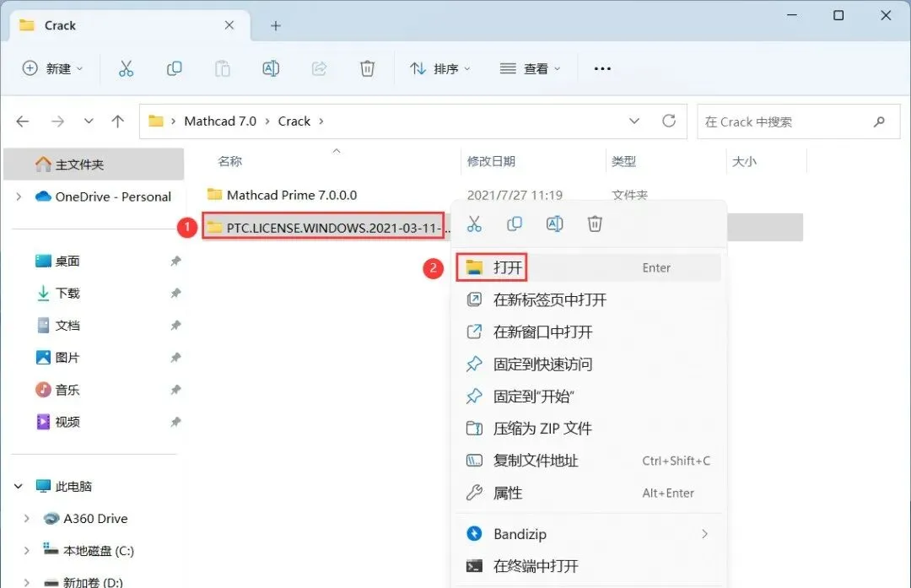The height and width of the screenshot is (588, 911).
Task: Choose 固定到快速访问 in the context menu
Action: coord(588,364)
